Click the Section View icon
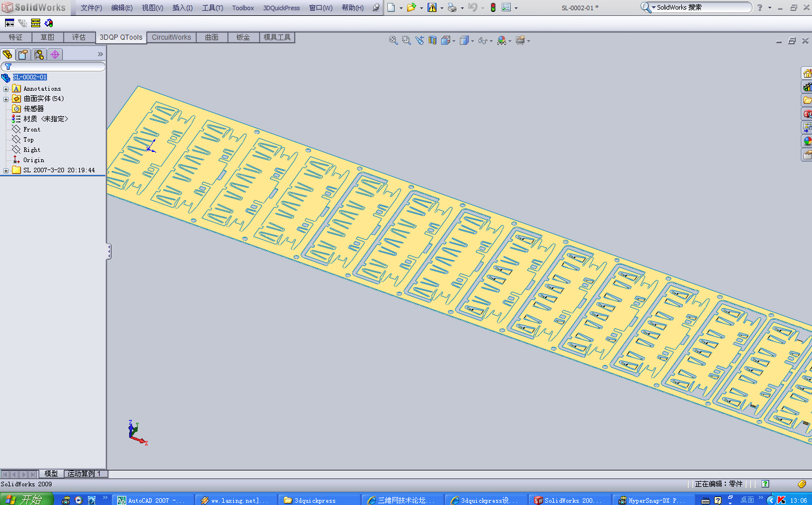The height and width of the screenshot is (505, 812). point(433,40)
